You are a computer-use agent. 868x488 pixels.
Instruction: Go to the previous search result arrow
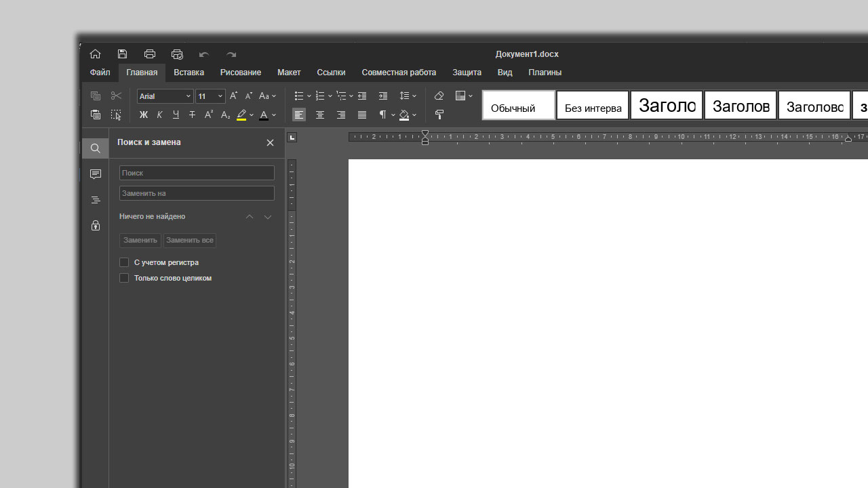pyautogui.click(x=250, y=217)
